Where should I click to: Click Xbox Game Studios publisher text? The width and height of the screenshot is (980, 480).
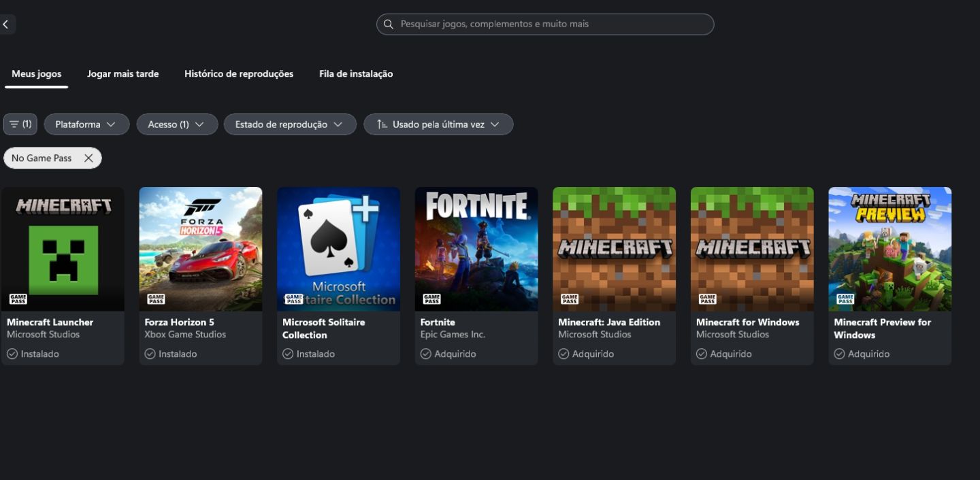pyautogui.click(x=185, y=335)
